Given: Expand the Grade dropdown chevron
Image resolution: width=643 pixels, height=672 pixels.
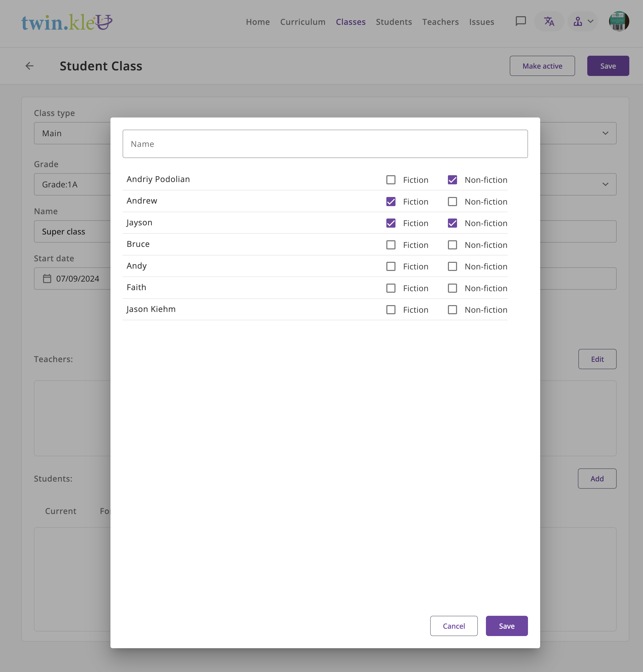Looking at the screenshot, I should (x=605, y=184).
